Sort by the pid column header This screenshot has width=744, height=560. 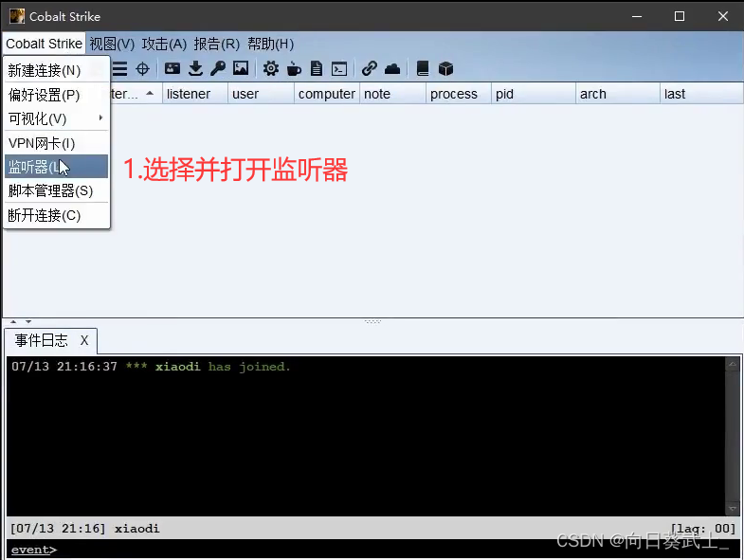click(x=534, y=94)
